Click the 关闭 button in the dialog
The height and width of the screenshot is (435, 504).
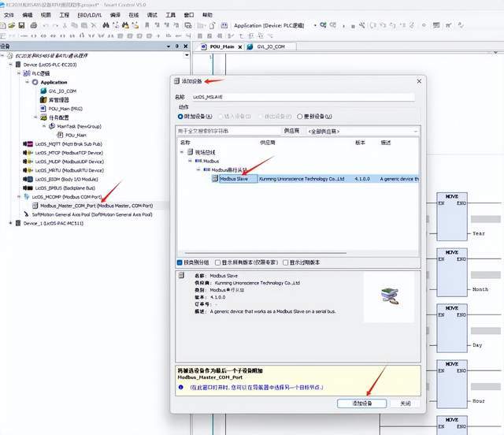(x=405, y=403)
